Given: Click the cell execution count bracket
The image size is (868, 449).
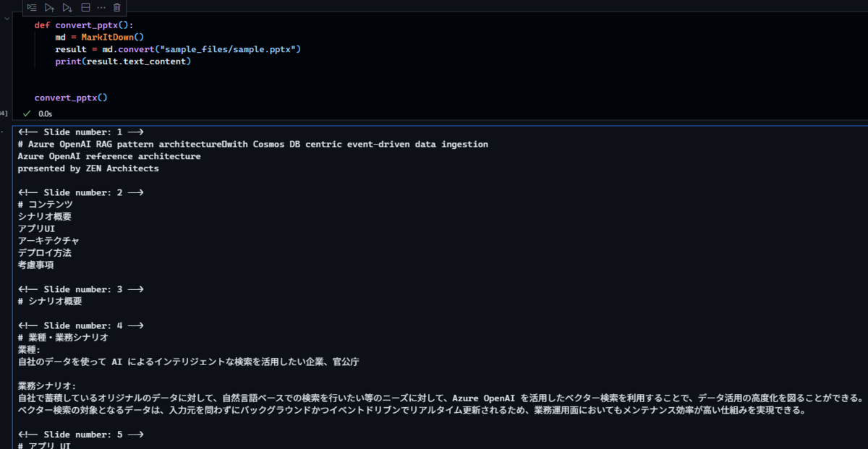Looking at the screenshot, I should [x=4, y=114].
